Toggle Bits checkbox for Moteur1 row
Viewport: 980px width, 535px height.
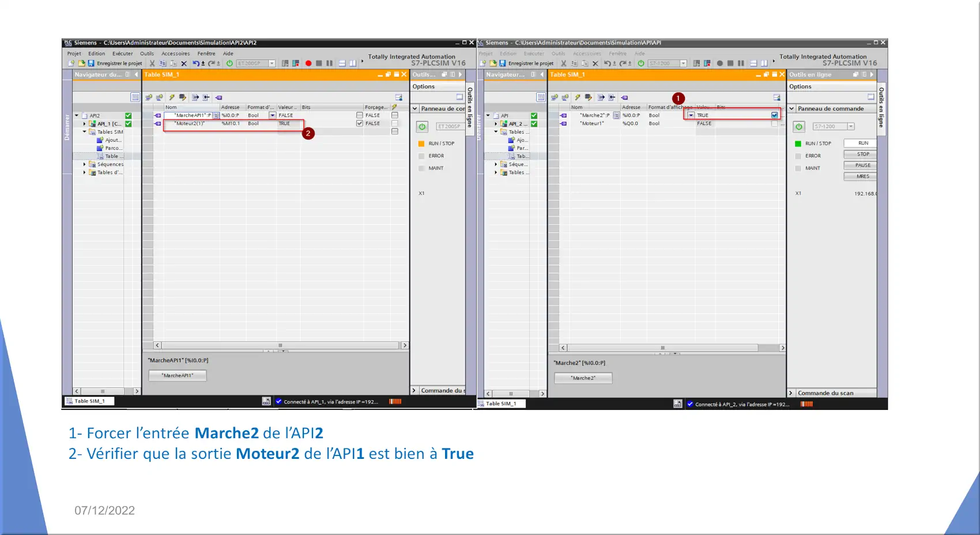pos(774,123)
